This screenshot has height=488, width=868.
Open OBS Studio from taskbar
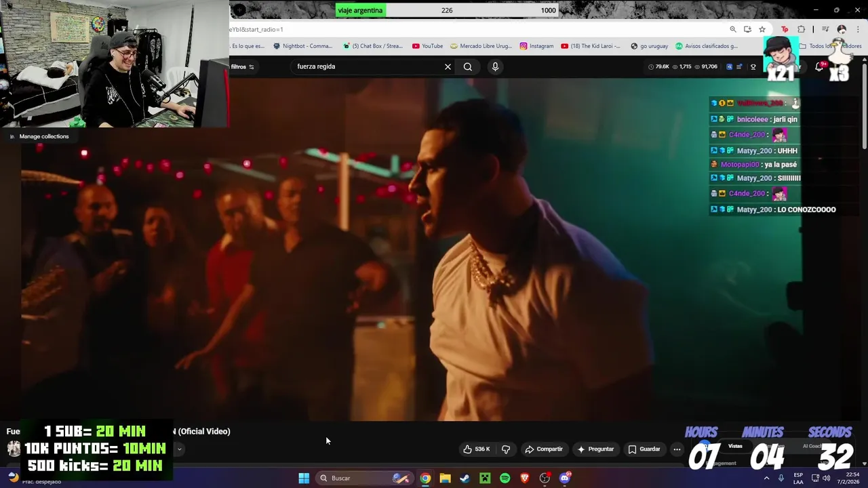click(x=545, y=478)
